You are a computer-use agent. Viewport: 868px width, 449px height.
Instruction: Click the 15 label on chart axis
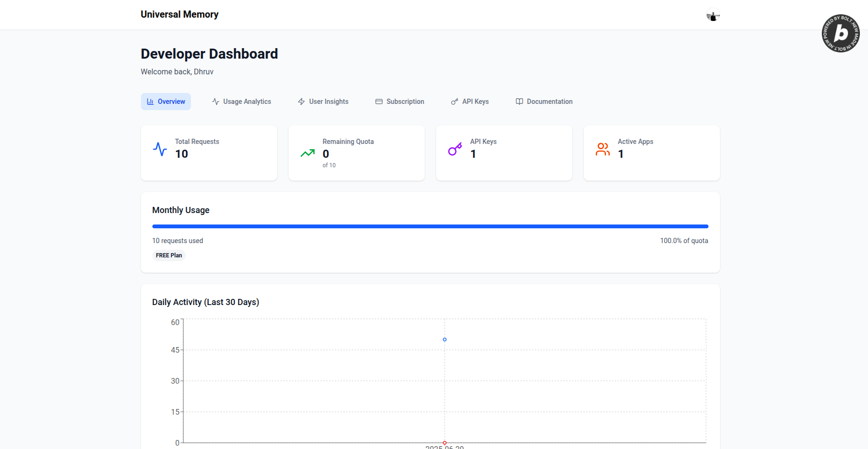coord(175,412)
